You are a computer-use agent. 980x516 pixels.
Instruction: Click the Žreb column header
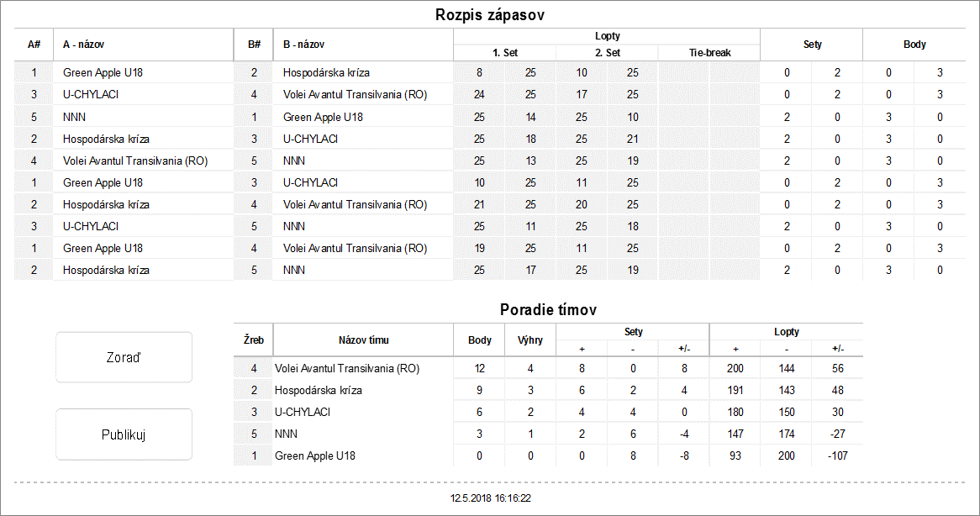click(x=253, y=340)
